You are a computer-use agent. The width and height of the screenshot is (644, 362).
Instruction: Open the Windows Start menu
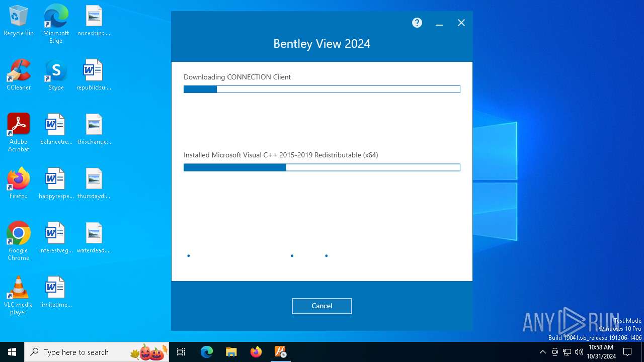coord(12,352)
